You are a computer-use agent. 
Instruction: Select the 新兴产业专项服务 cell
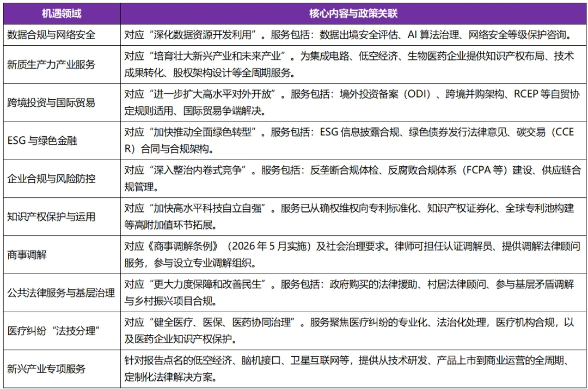[x=62, y=369]
